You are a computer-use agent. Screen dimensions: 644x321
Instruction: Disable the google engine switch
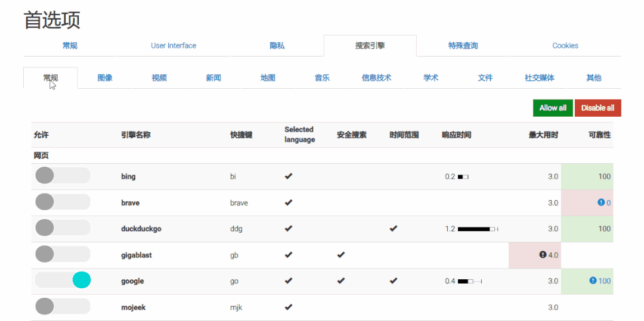coord(63,280)
